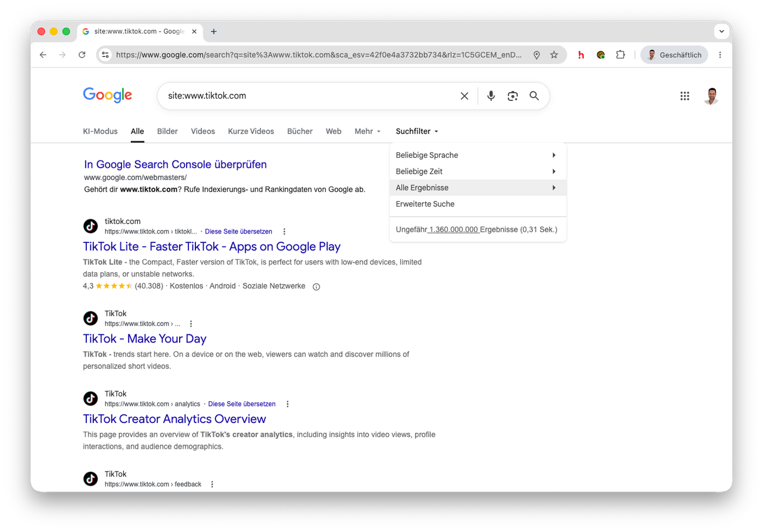Click the red h extension icon
Screen dimensions: 763x532
581,55
